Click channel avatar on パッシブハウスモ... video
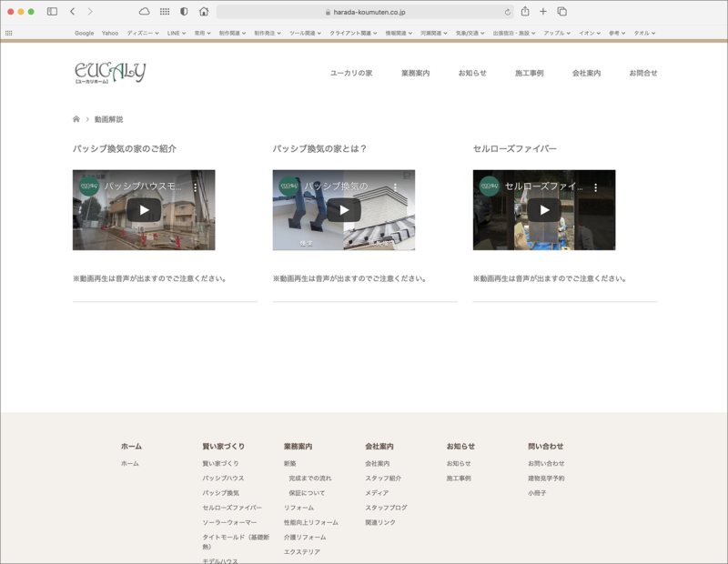 (x=89, y=186)
